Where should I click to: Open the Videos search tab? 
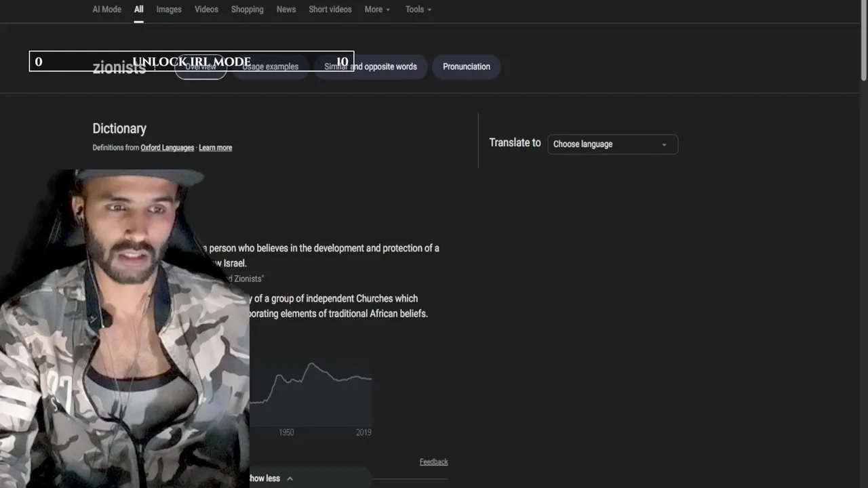(x=206, y=9)
